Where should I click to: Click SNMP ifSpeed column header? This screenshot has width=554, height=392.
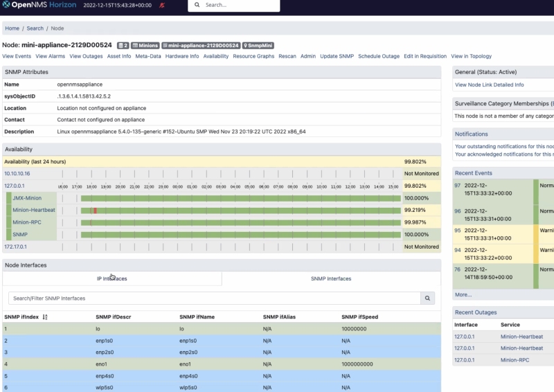tap(359, 317)
